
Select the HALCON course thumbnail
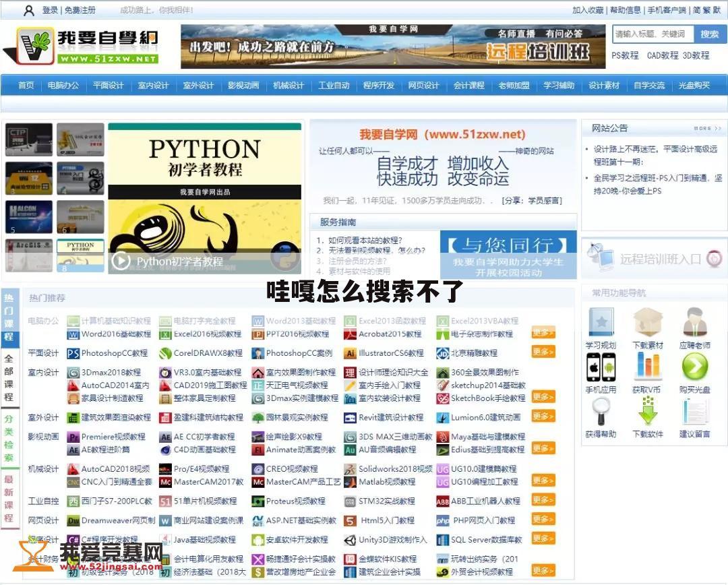pyautogui.click(x=29, y=217)
